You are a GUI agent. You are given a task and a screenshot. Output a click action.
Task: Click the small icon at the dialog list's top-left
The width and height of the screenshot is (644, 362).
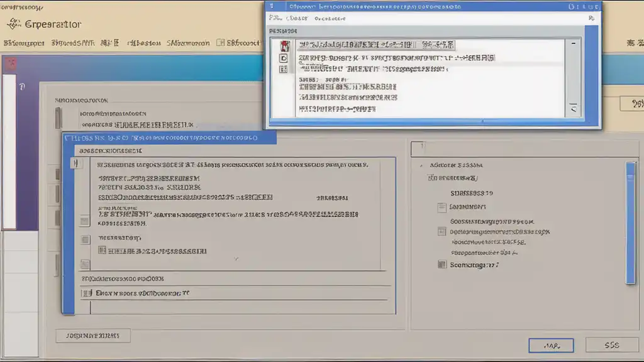coord(75,163)
